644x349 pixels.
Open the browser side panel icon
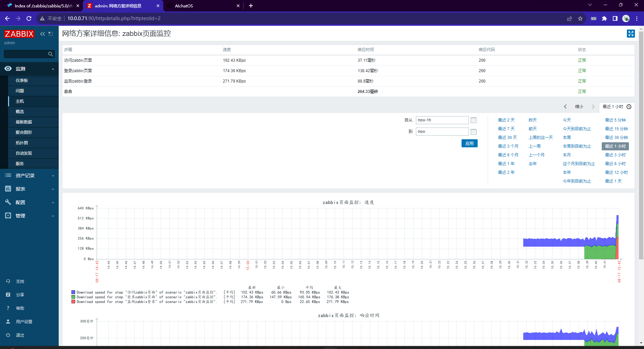(615, 18)
